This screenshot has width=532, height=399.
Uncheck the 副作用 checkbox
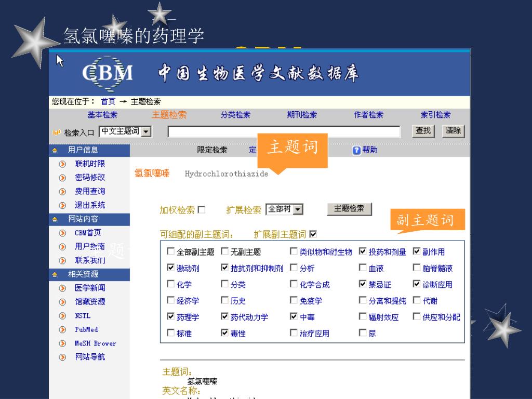tap(417, 251)
